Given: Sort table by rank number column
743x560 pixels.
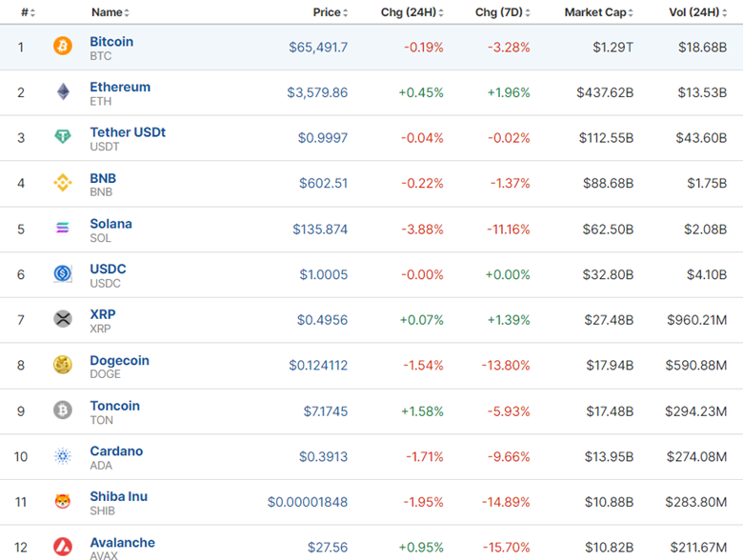Looking at the screenshot, I should [28, 12].
